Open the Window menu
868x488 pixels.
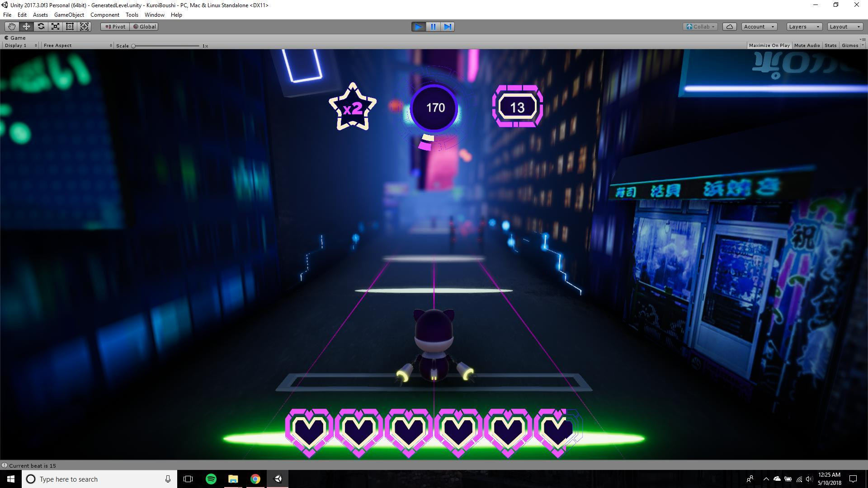pyautogui.click(x=154, y=15)
